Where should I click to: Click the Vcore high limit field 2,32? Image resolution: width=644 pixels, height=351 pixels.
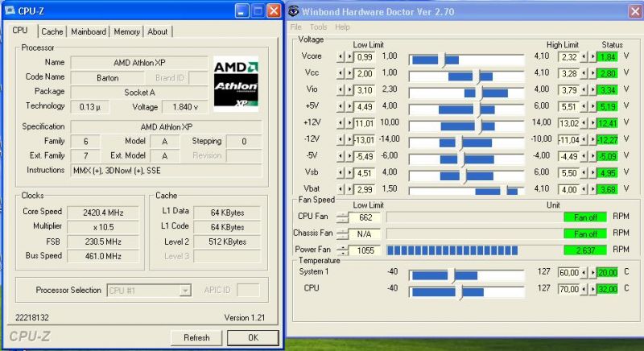569,57
